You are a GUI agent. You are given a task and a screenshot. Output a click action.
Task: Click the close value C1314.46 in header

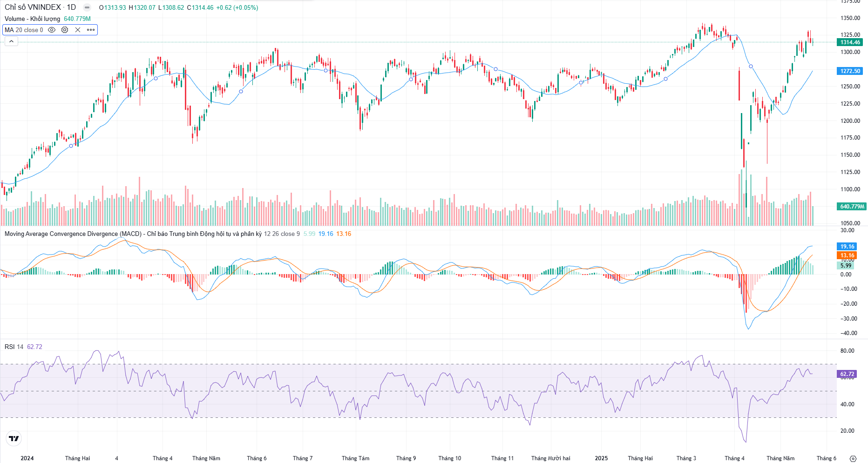(x=200, y=7)
